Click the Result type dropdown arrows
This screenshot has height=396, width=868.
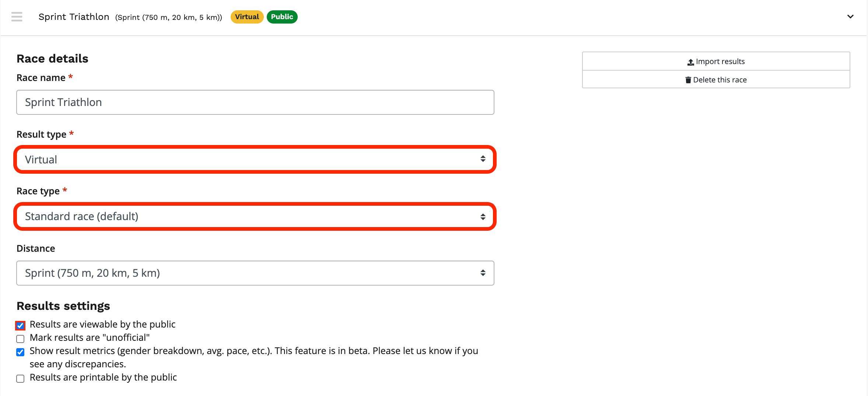tap(483, 159)
